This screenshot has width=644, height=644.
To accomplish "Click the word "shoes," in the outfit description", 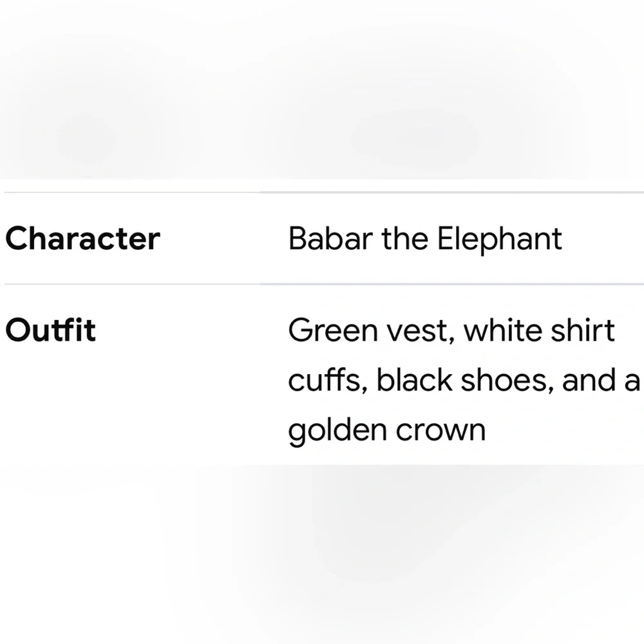I will pyautogui.click(x=507, y=381).
